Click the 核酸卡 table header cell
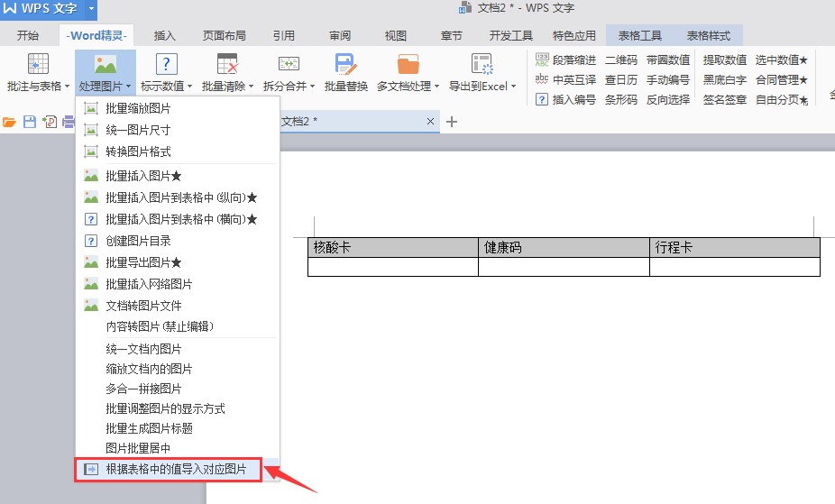 [x=393, y=247]
